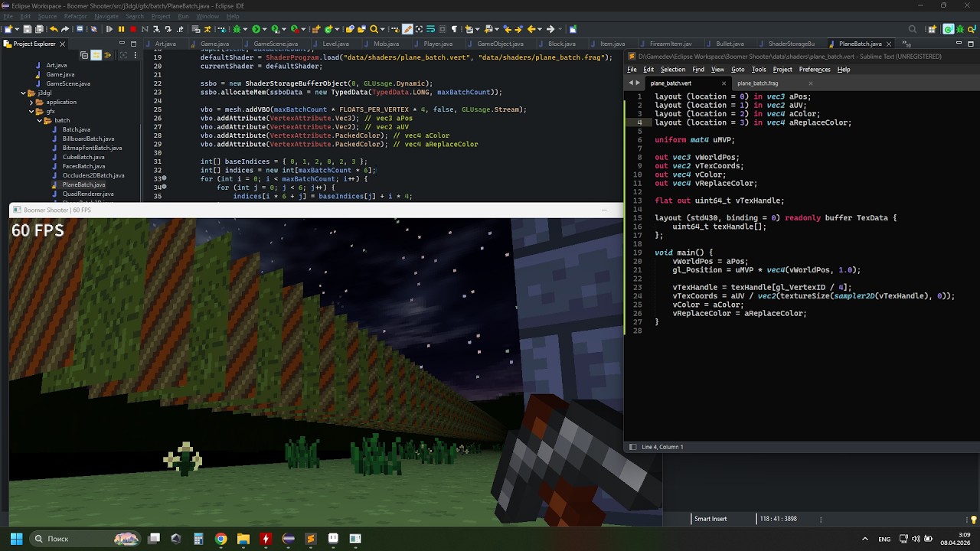
Task: Toggle Word Wrap icon in Eclipse toolbar
Action: [x=430, y=29]
